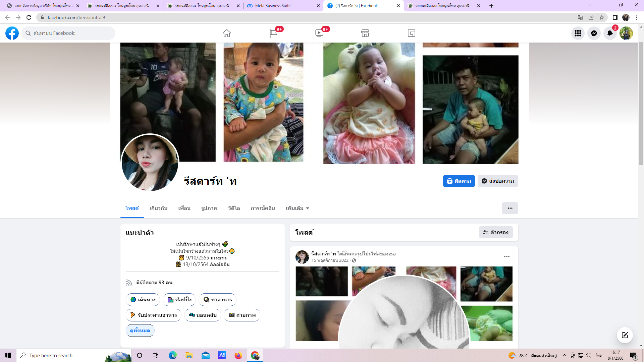Open post three-dot options menu
644x362 pixels.
(x=507, y=256)
